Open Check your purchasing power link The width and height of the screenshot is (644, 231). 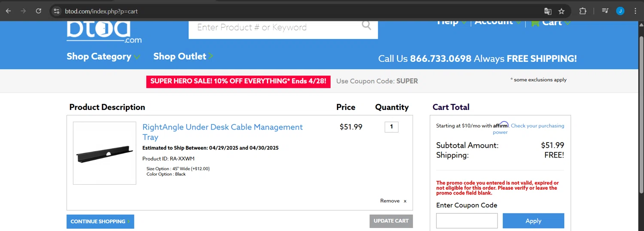pyautogui.click(x=529, y=129)
